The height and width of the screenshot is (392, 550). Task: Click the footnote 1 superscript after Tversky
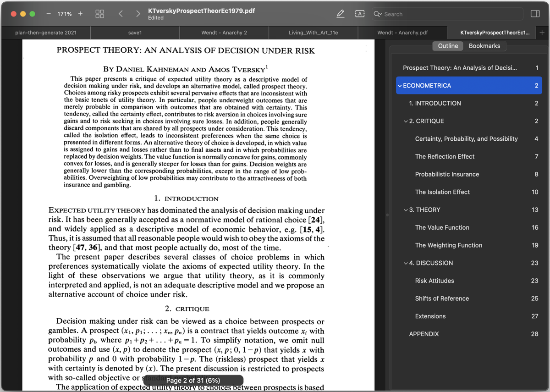pos(267,67)
